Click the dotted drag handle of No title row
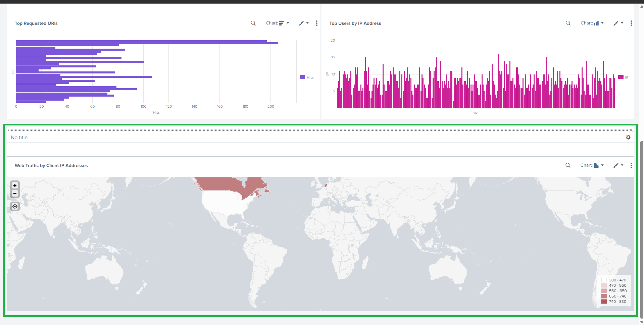644x325 pixels. coord(318,130)
